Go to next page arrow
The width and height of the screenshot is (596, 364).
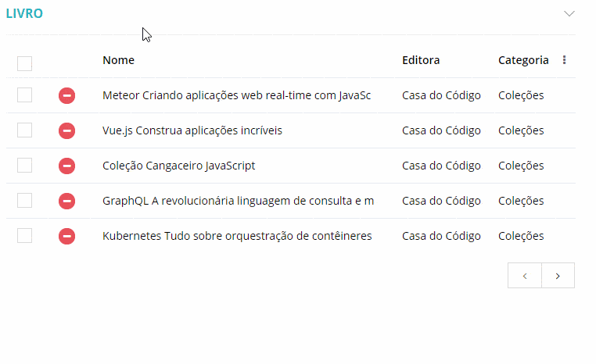click(x=558, y=276)
